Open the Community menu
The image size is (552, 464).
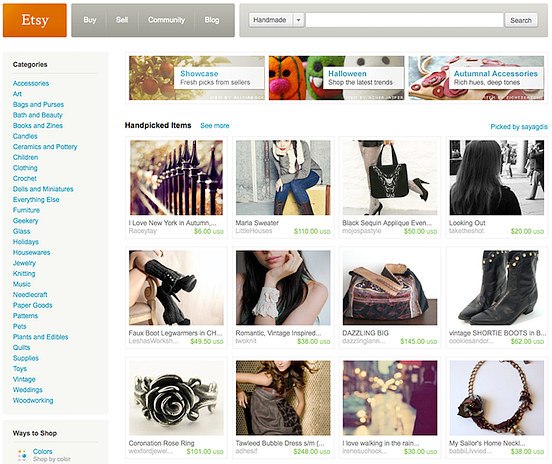tap(166, 20)
